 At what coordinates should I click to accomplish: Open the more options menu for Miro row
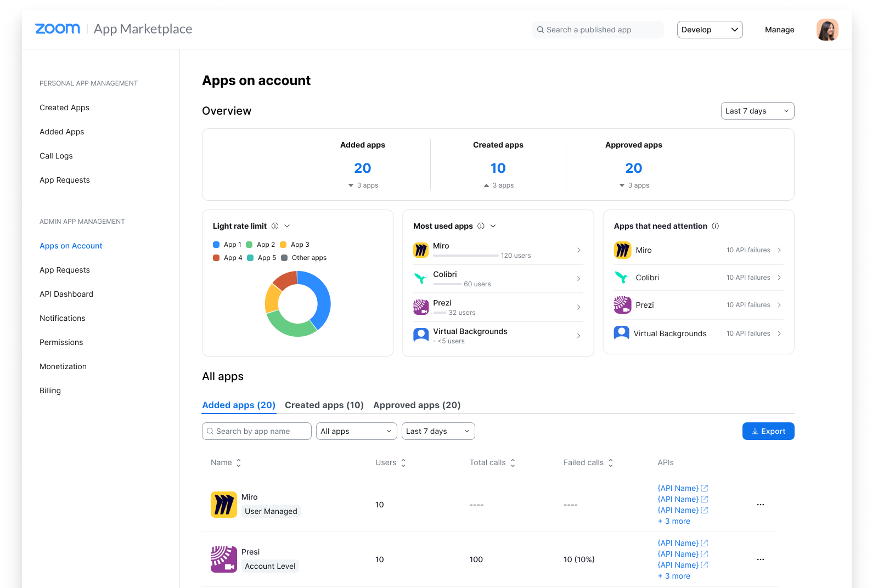760,505
